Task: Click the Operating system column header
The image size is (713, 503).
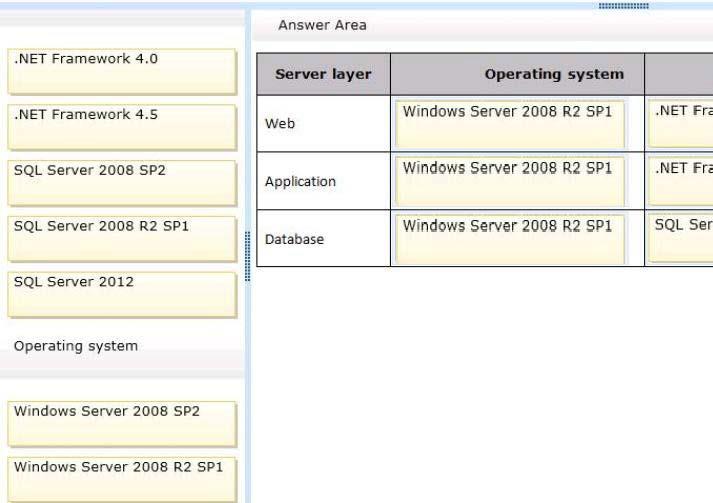Action: [517, 74]
